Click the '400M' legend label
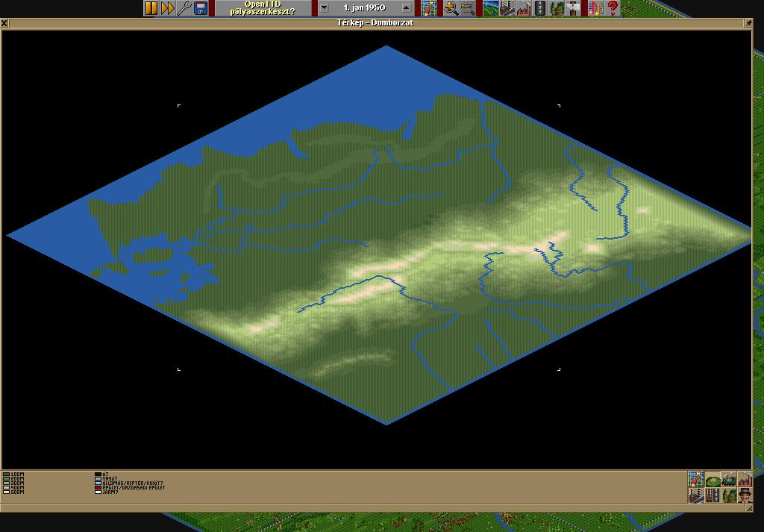 [x=17, y=488]
